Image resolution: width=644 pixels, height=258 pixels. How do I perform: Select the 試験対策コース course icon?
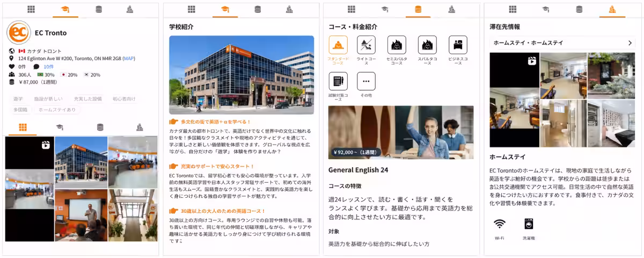(x=338, y=81)
